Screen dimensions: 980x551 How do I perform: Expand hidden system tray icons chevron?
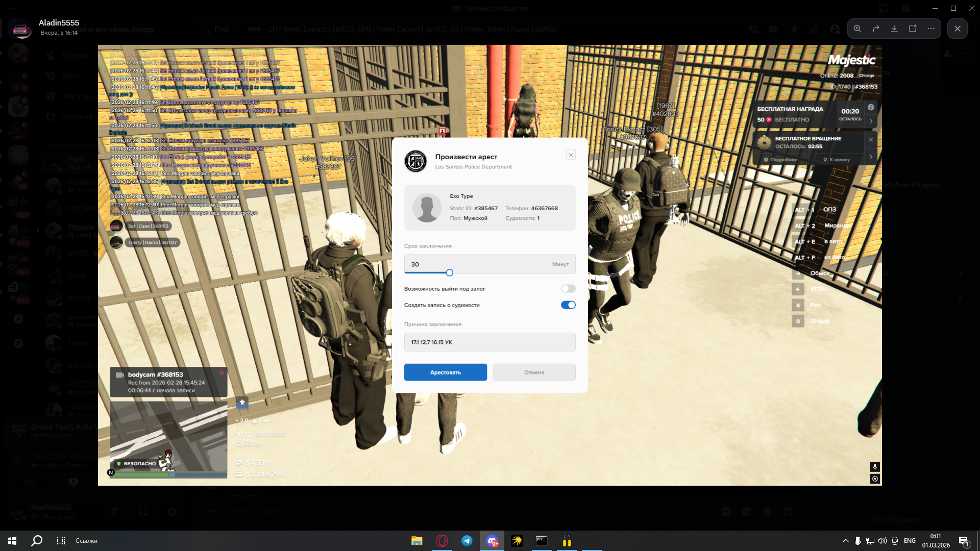point(845,541)
